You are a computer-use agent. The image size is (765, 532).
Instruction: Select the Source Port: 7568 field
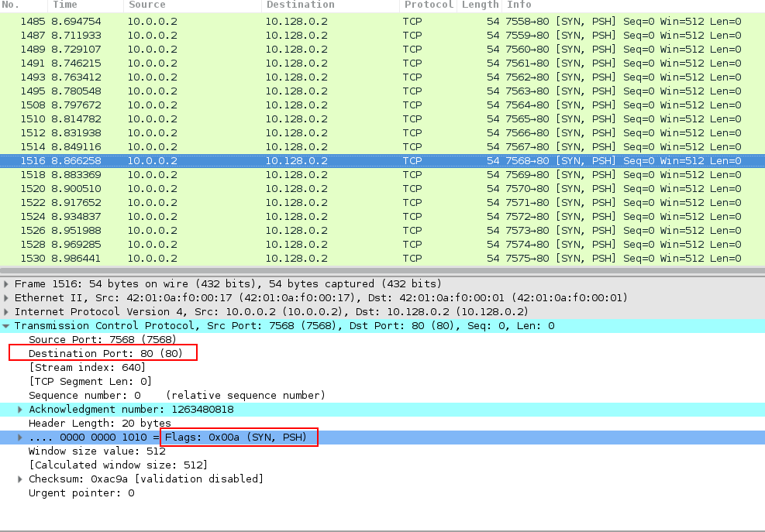(383, 340)
